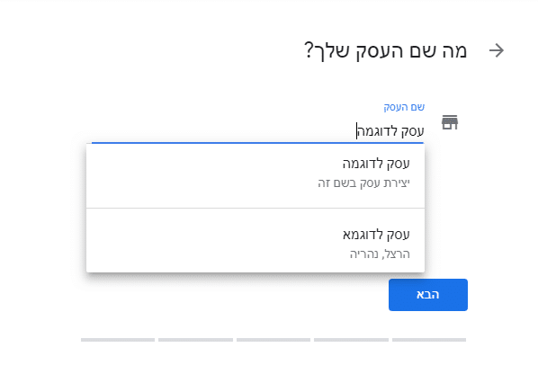Click the storefront business icon
Screen dimensions: 538x392
[450, 122]
